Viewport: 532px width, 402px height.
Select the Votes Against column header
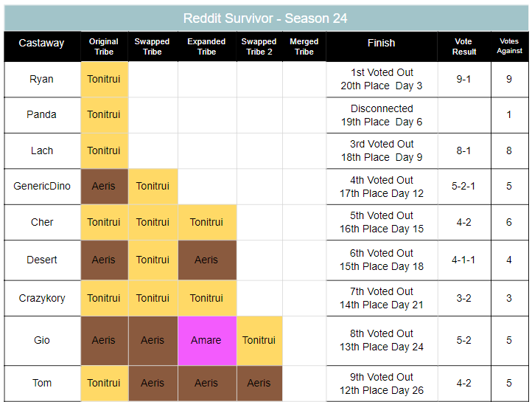(509, 46)
